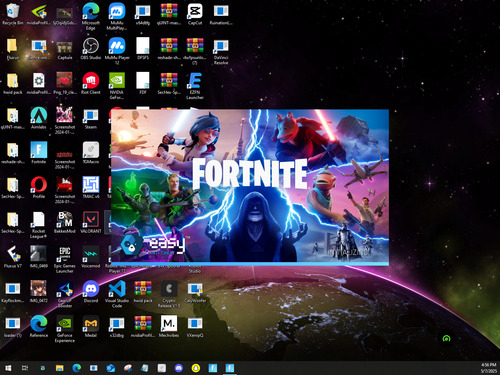Open the FDF blank file icon
This screenshot has height=375, width=500.
(143, 83)
